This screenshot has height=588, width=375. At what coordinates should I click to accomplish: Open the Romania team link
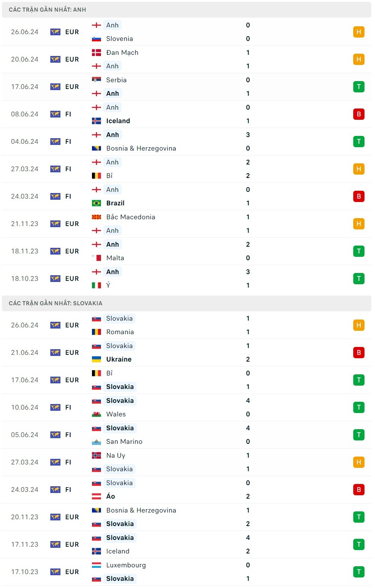pyautogui.click(x=120, y=332)
